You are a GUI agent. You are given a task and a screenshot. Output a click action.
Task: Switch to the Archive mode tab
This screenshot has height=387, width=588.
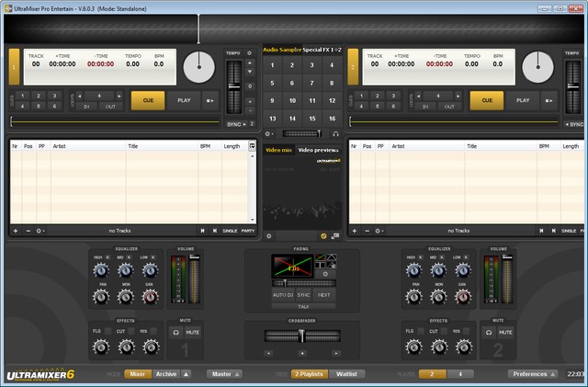[x=166, y=374]
